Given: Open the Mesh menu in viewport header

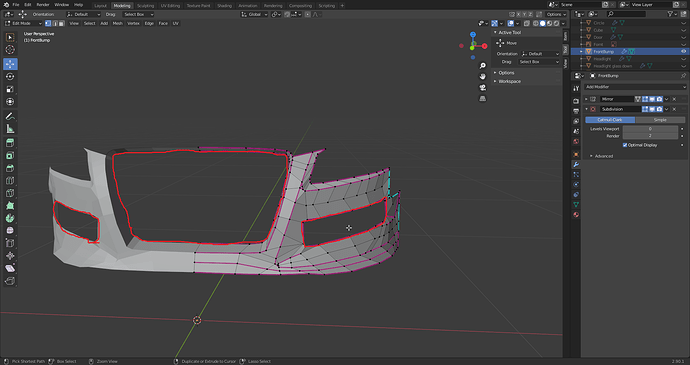Looking at the screenshot, I should [117, 23].
